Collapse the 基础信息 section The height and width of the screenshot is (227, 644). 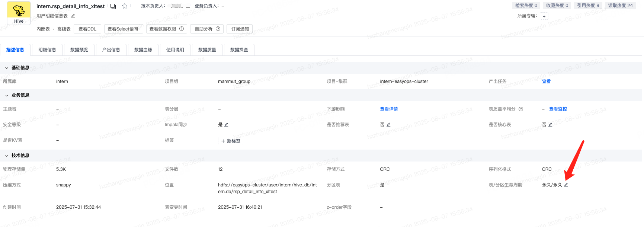pos(7,68)
